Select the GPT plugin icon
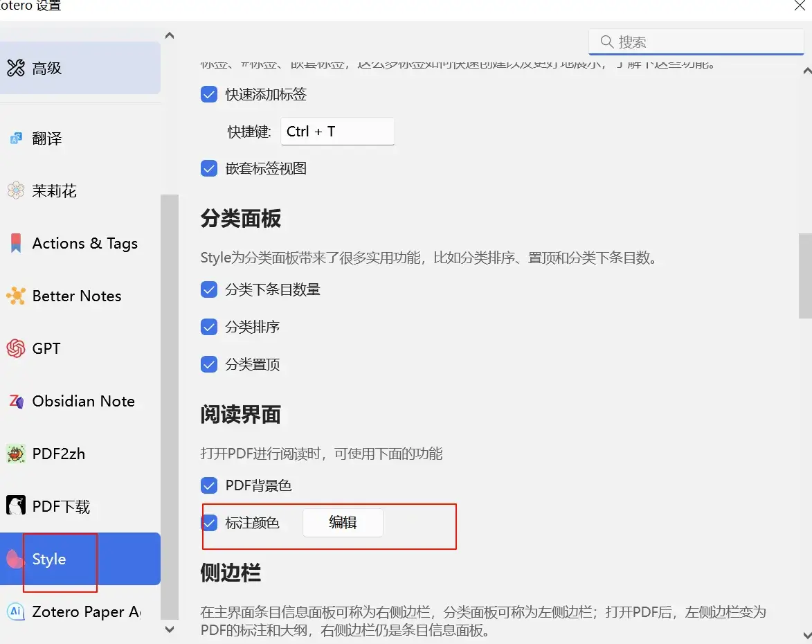 pyautogui.click(x=16, y=348)
